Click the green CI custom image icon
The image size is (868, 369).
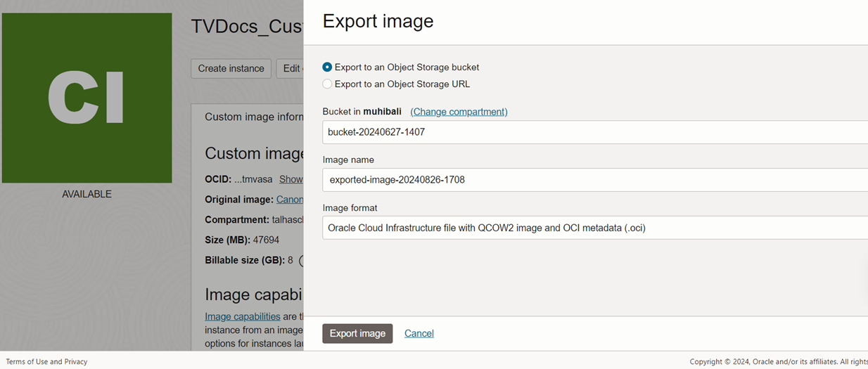tap(87, 98)
